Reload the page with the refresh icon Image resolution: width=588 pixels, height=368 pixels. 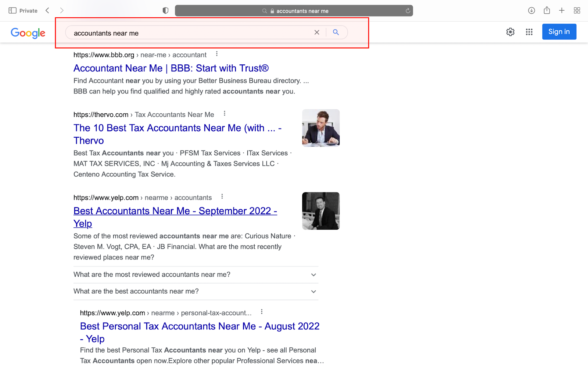pyautogui.click(x=408, y=11)
